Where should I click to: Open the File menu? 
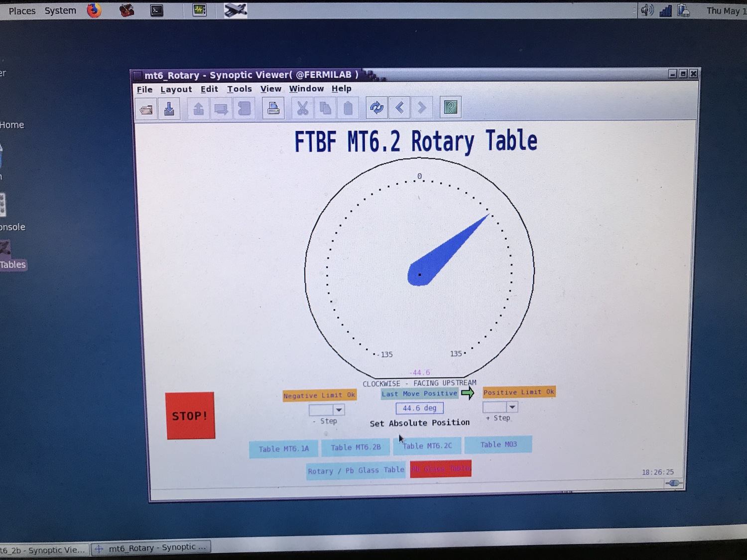point(144,90)
